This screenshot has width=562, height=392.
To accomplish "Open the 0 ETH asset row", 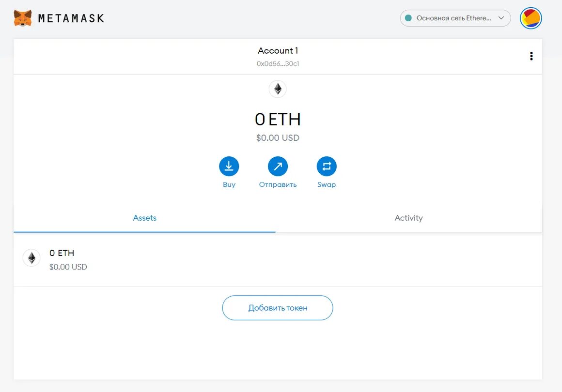I will tap(278, 259).
